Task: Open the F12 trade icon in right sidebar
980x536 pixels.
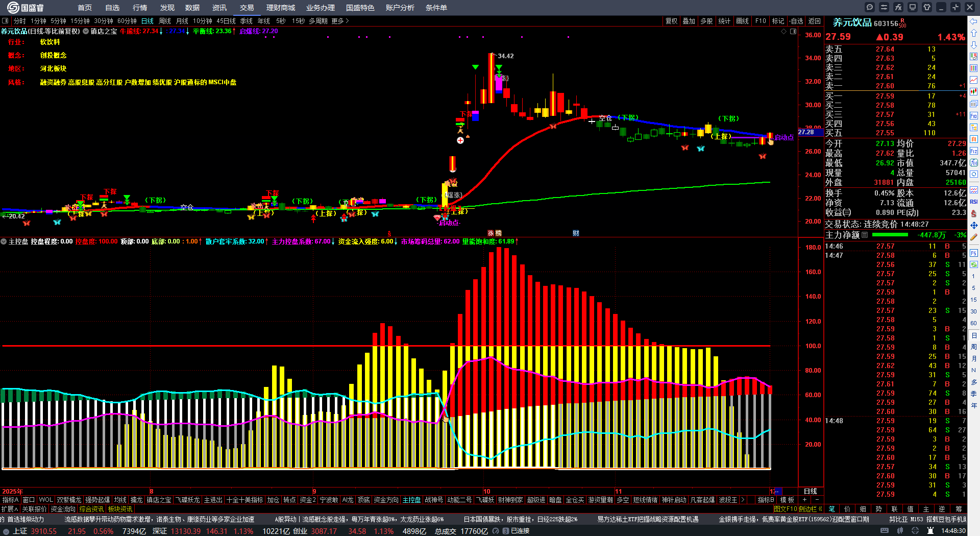Action: pos(974,151)
